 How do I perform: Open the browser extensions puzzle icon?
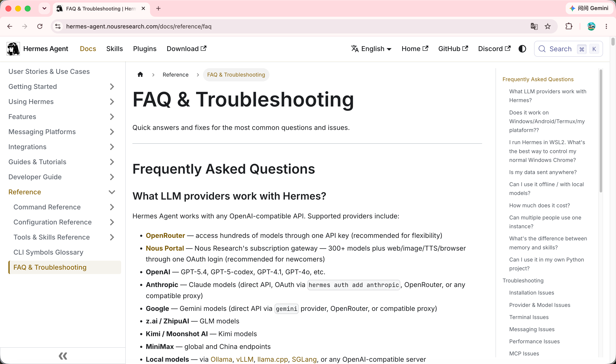pos(569,26)
